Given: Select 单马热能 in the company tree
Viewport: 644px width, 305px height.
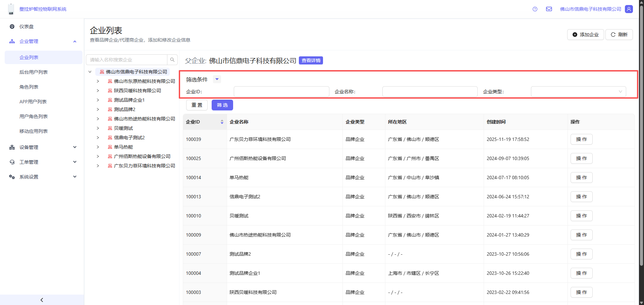Looking at the screenshot, I should (x=123, y=147).
